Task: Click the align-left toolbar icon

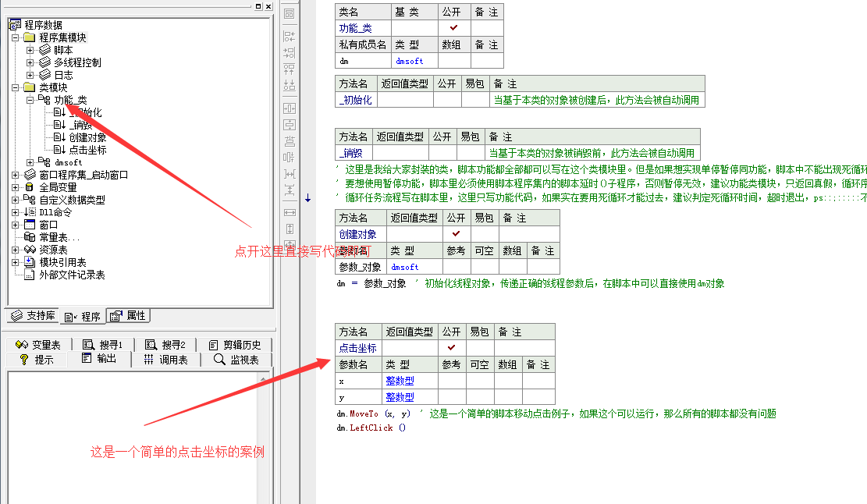Action: [290, 37]
